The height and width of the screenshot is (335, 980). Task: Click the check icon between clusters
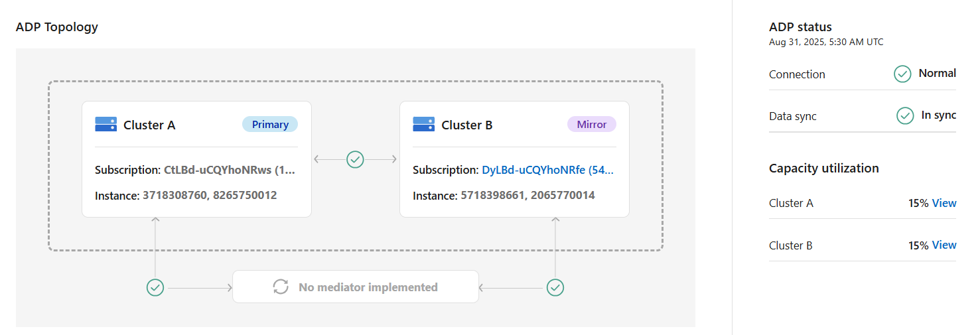356,159
